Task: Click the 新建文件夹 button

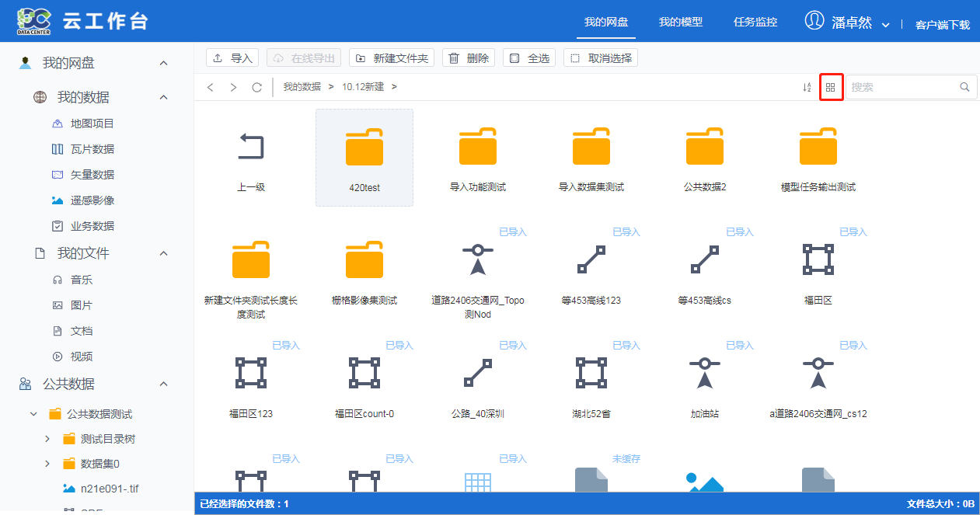Action: pyautogui.click(x=392, y=58)
